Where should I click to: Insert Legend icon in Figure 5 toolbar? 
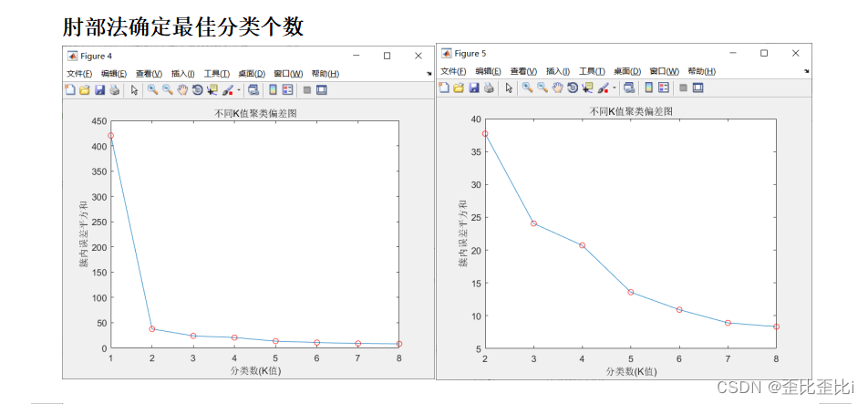(x=664, y=88)
